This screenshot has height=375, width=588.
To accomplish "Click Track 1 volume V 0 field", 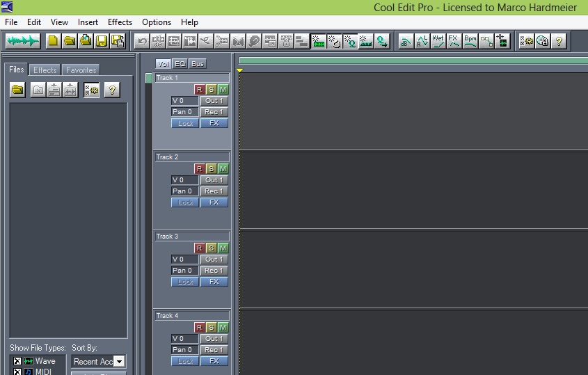I will [x=185, y=100].
